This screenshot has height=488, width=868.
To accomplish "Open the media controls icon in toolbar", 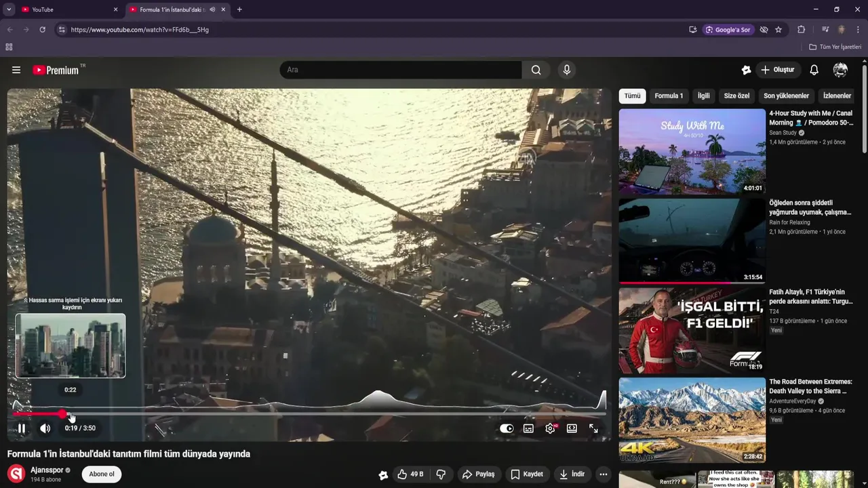I will 825,30.
